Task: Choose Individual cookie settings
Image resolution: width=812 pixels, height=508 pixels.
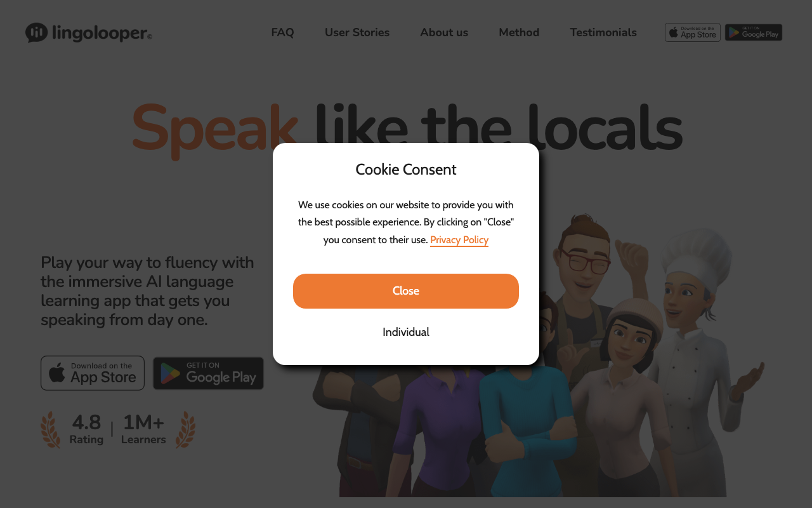Action: pos(406,332)
